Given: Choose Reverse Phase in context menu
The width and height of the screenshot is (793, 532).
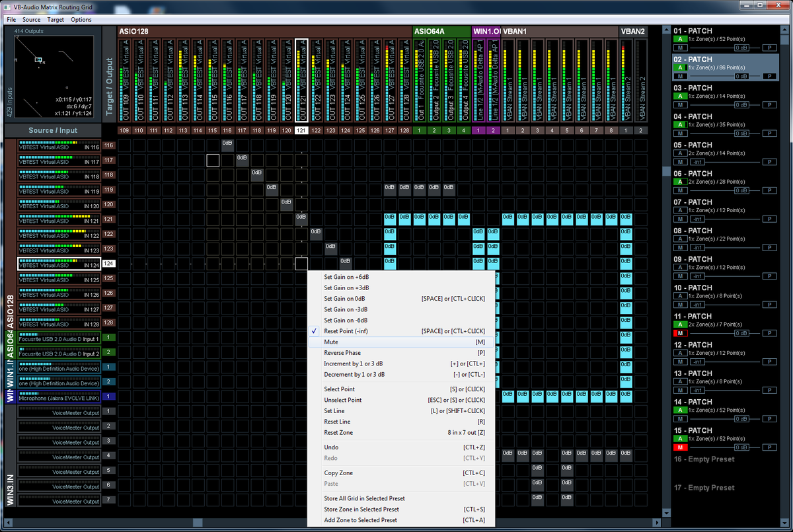Looking at the screenshot, I should (402, 353).
